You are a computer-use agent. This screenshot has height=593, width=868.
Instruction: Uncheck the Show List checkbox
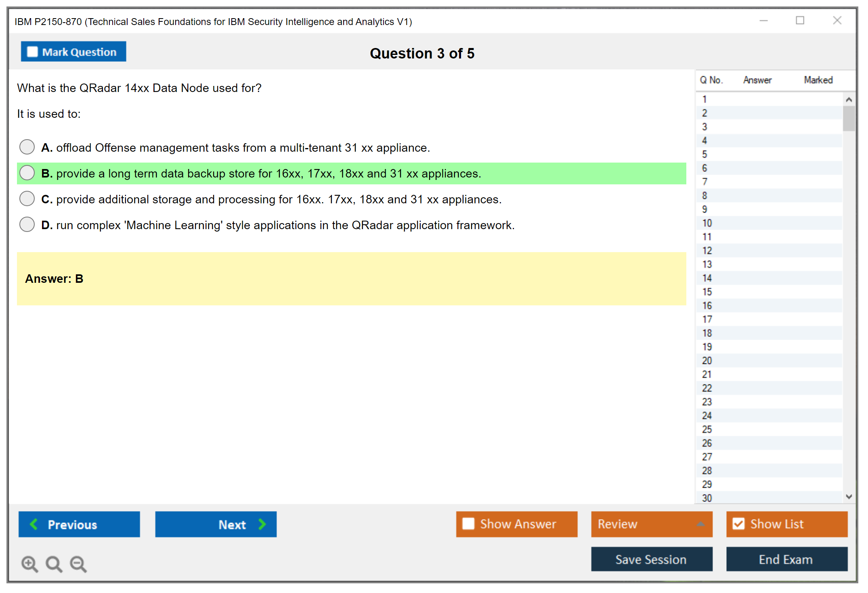click(738, 524)
